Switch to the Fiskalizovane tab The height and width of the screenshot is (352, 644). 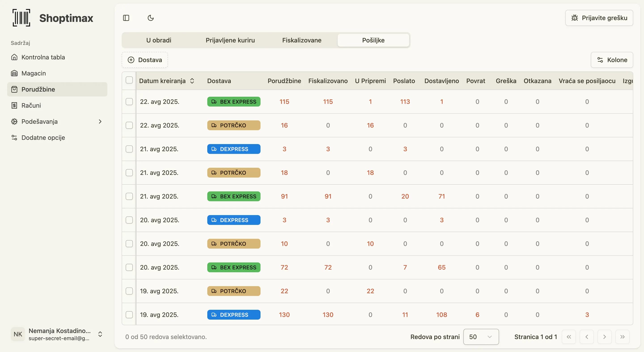pyautogui.click(x=301, y=40)
